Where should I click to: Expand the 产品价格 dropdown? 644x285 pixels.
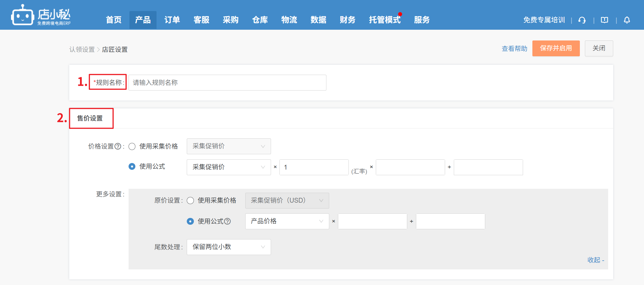pos(287,221)
